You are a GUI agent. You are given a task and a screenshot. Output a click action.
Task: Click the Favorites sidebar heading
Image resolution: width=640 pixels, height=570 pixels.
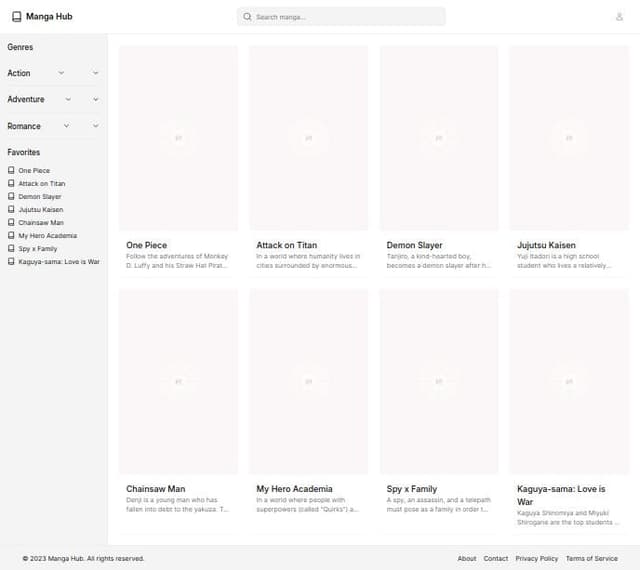[x=24, y=152]
